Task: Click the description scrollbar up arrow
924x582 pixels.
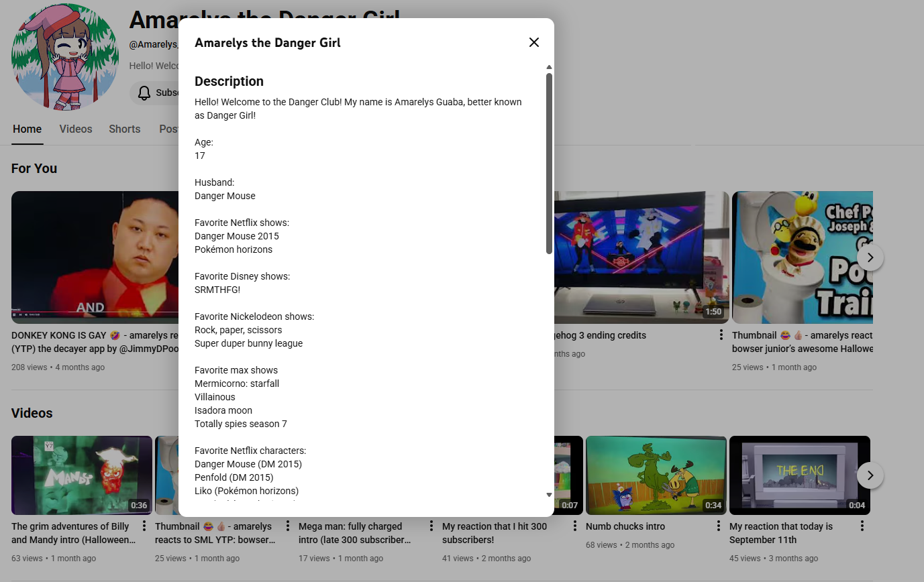Action: (x=549, y=68)
